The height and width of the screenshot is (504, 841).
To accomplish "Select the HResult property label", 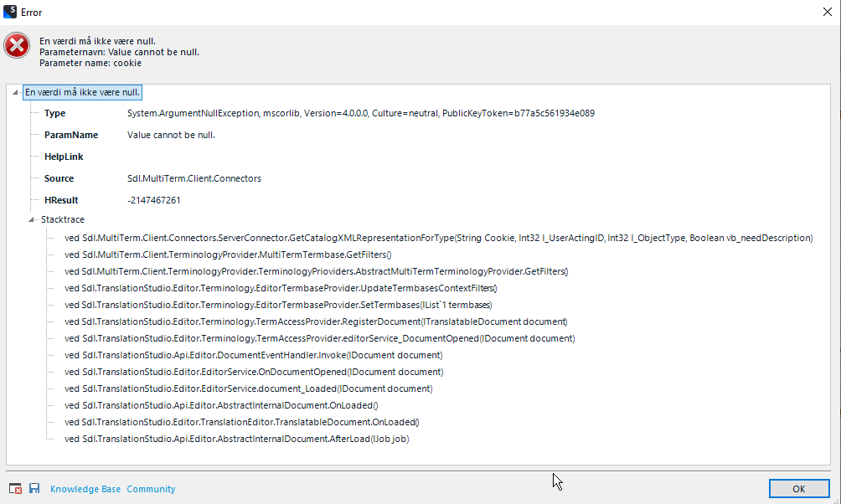I will pyautogui.click(x=61, y=200).
